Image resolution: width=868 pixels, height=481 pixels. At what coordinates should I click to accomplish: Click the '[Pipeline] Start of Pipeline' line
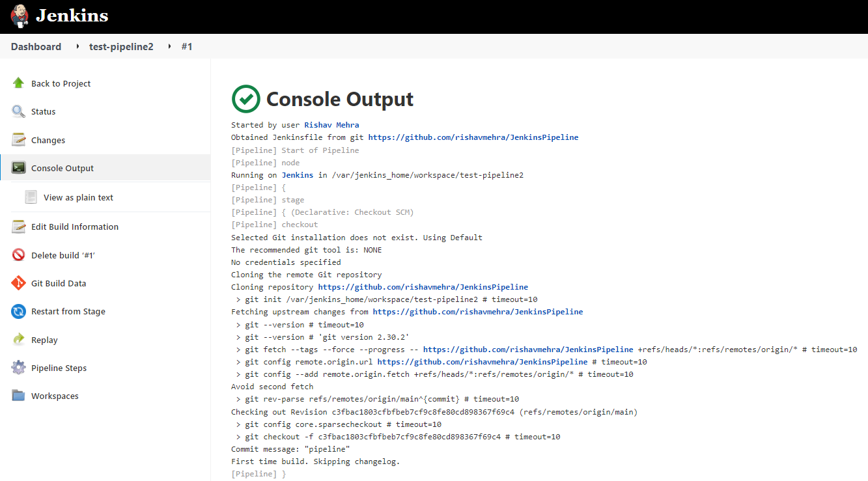(295, 150)
